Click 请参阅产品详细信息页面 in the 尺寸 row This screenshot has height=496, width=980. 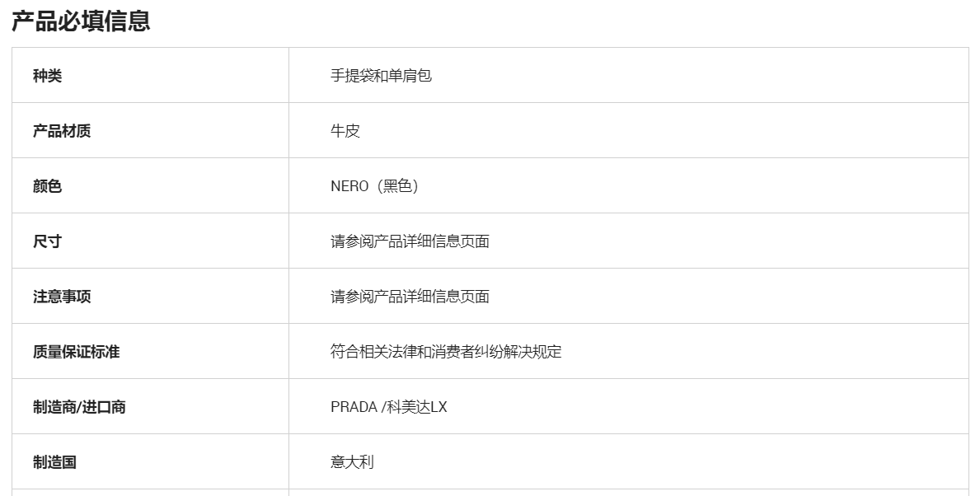[410, 241]
